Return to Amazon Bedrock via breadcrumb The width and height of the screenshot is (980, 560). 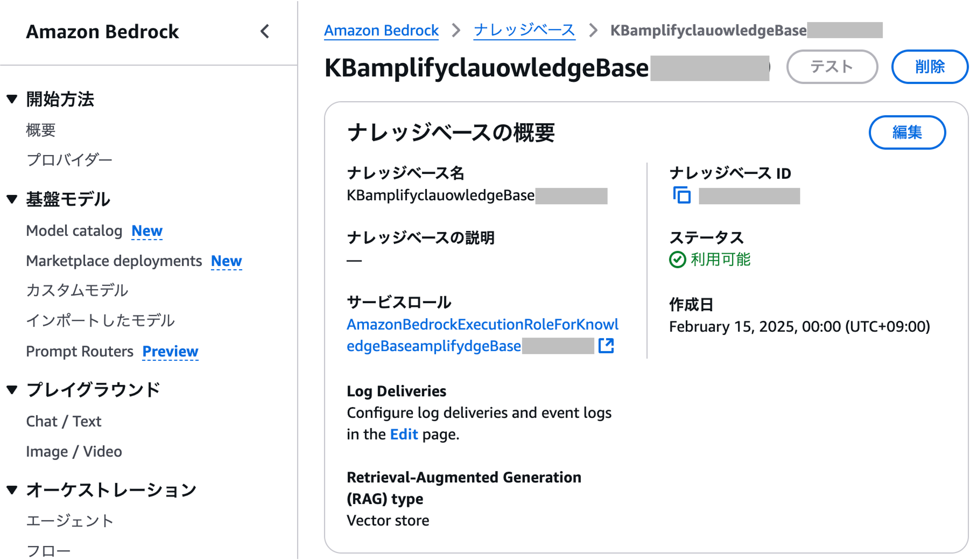tap(381, 30)
